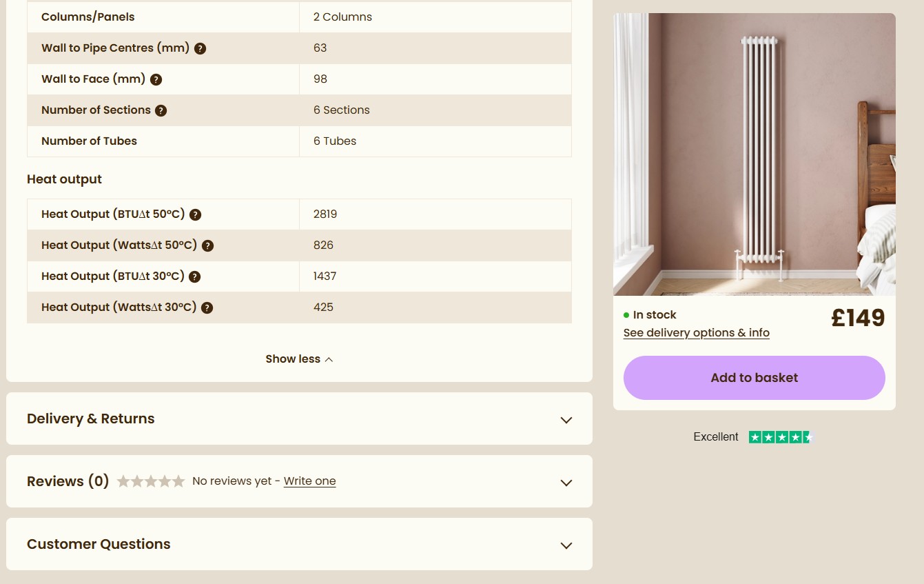Open help icon for Watts Δt 50°C

[207, 245]
